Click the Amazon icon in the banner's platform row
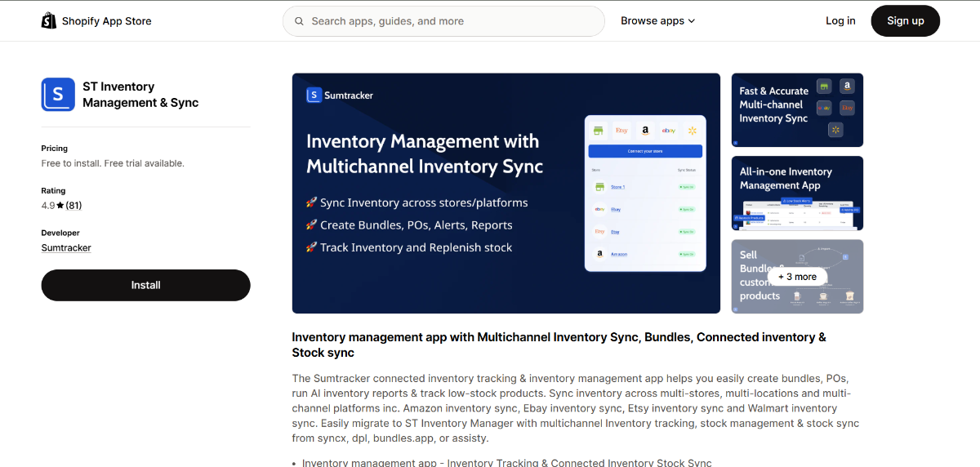The width and height of the screenshot is (980, 467). (645, 131)
